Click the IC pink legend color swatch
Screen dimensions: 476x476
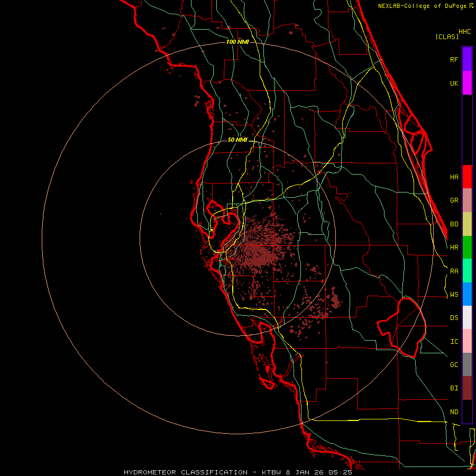[467, 341]
